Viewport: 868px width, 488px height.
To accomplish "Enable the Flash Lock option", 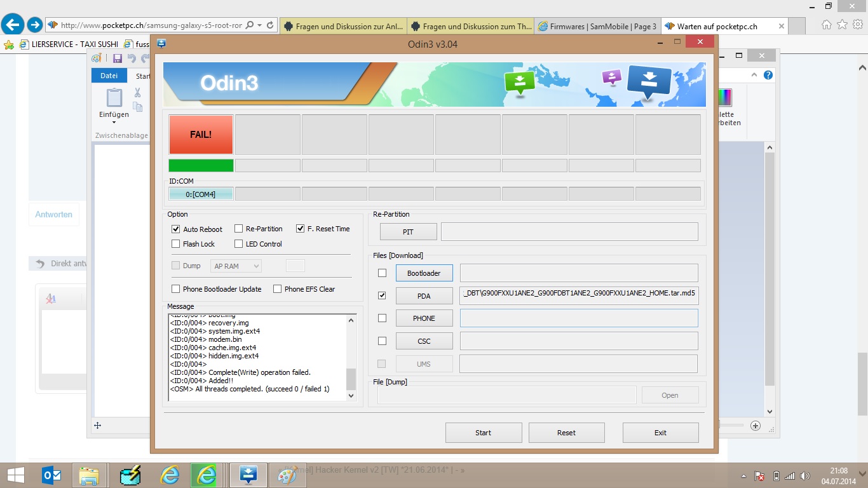I will tap(176, 244).
